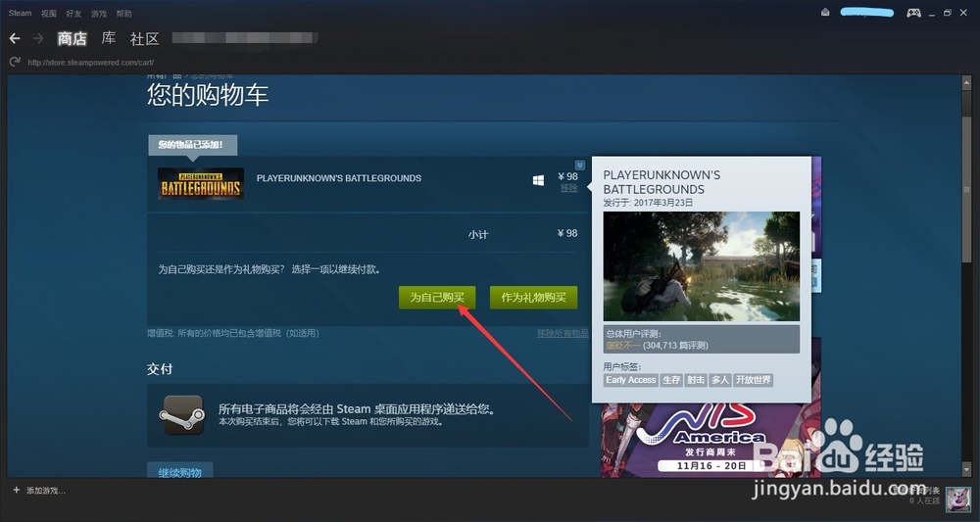Select the 多人 tag

[x=720, y=380]
